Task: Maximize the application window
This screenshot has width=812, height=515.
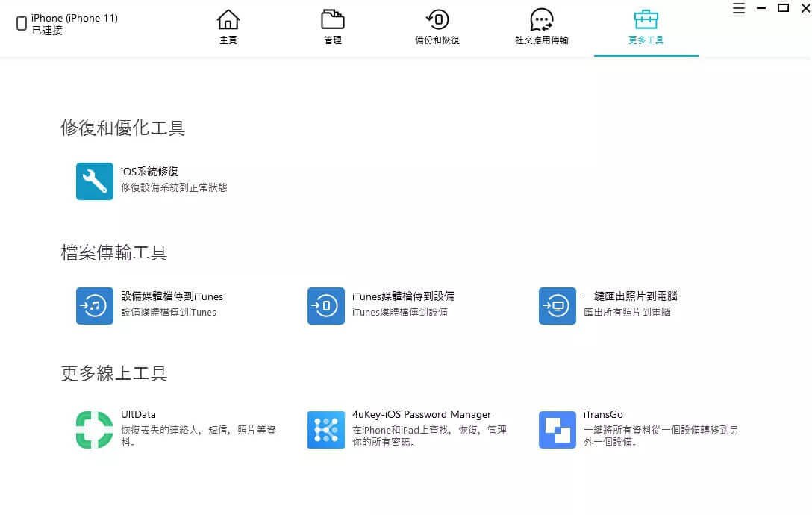Action: (783, 8)
